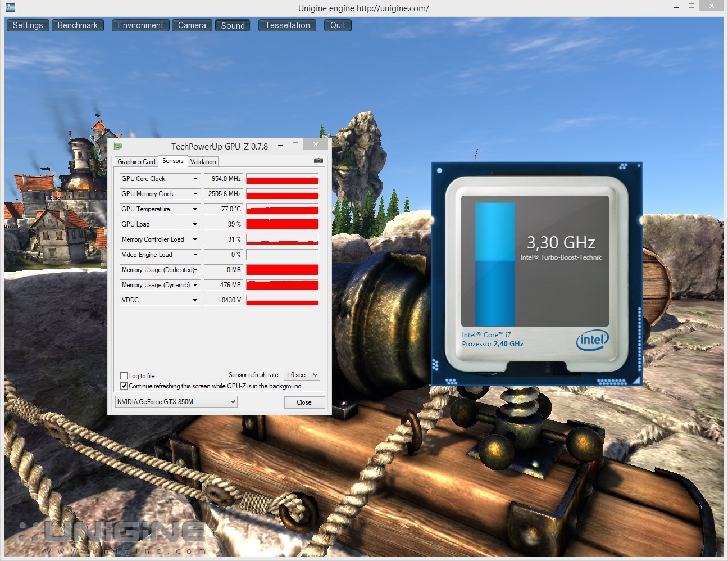Select the Sensors tab in GPU-Z
Screen dimensions: 728x561
click(173, 161)
